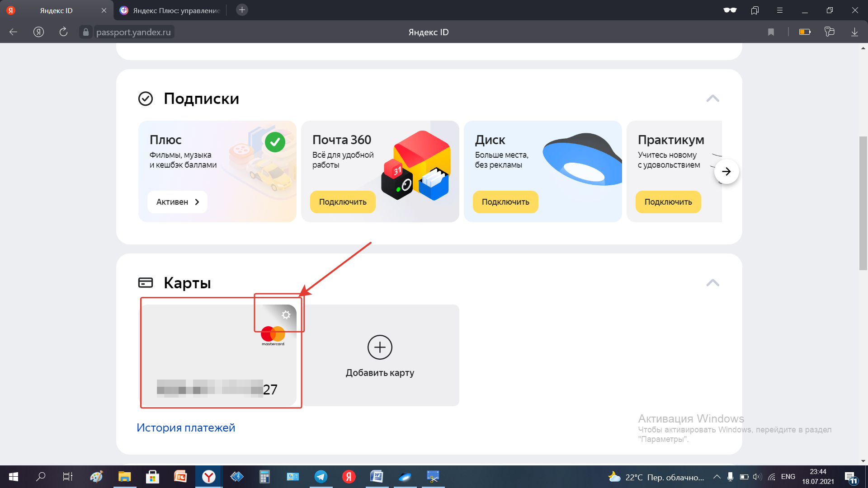Open Telegram from the taskbar
This screenshot has width=868, height=488.
[321, 477]
